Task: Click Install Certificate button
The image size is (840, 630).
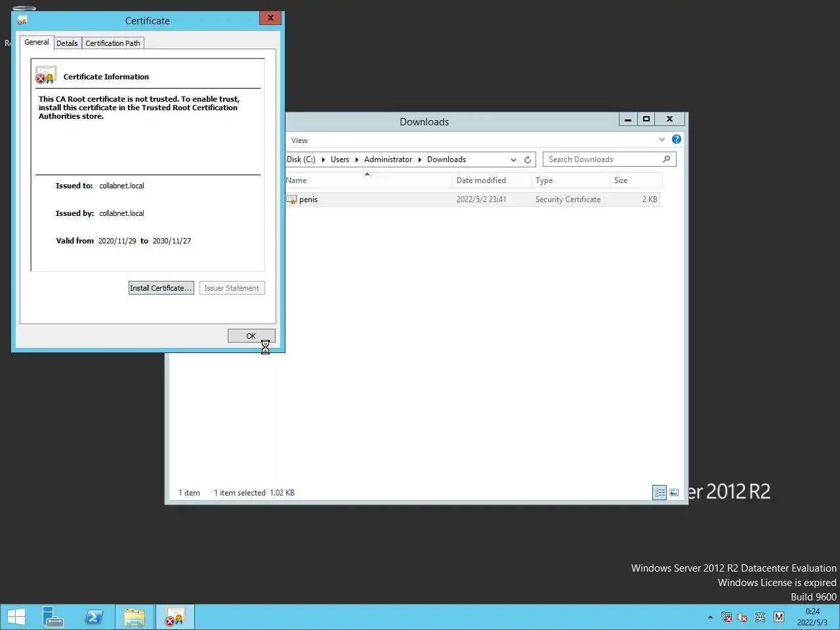Action: point(161,288)
